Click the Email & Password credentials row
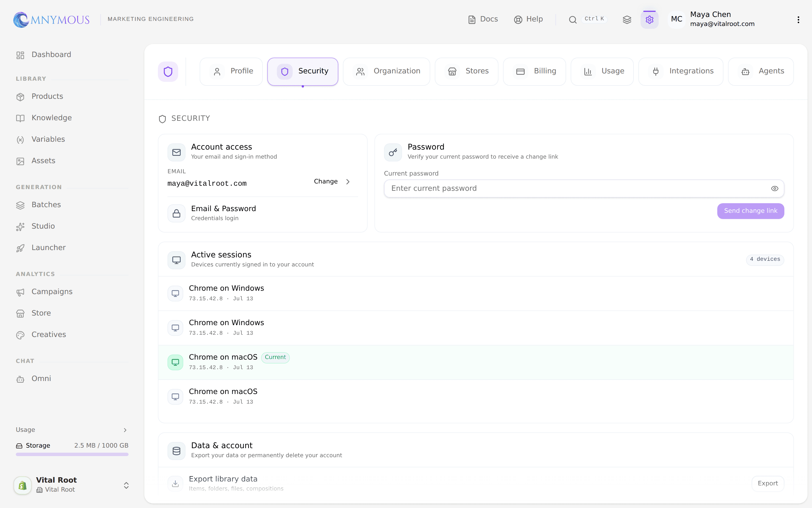 tap(263, 213)
